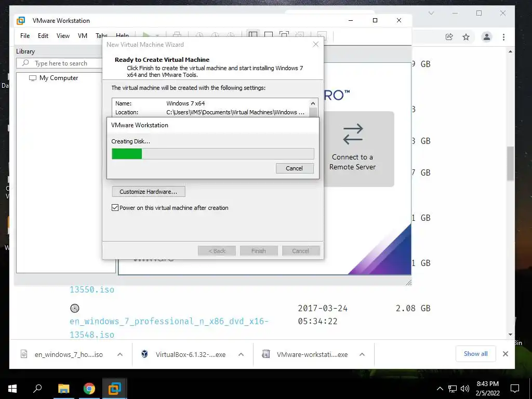This screenshot has width=532, height=399.
Task: Click the 2.08 GB size entry
Action: (x=413, y=308)
